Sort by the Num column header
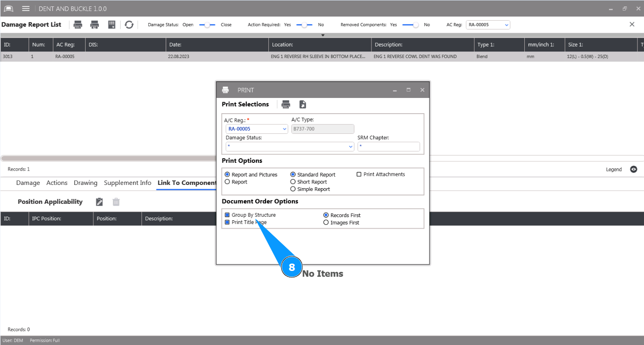 pos(41,45)
